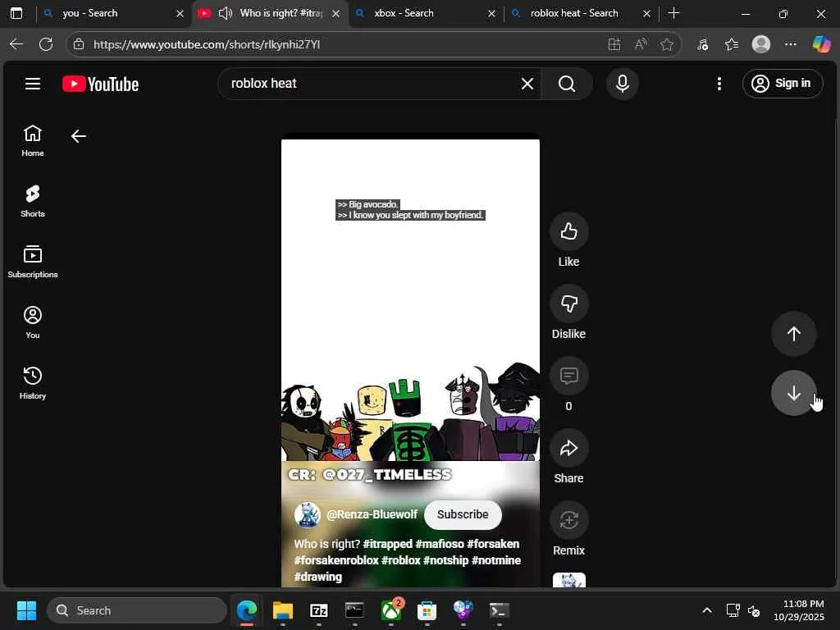Start voice search with microphone
Viewport: 840px width, 630px height.
622,84
